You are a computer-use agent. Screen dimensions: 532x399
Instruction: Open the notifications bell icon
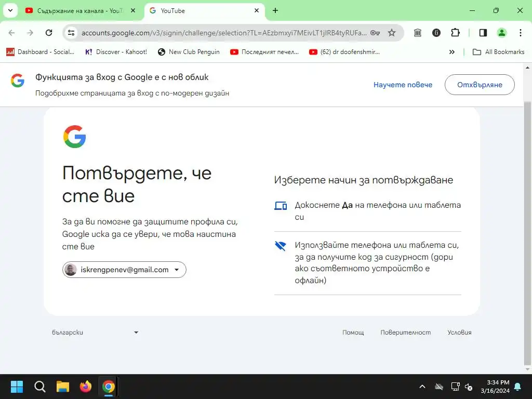[x=518, y=387]
